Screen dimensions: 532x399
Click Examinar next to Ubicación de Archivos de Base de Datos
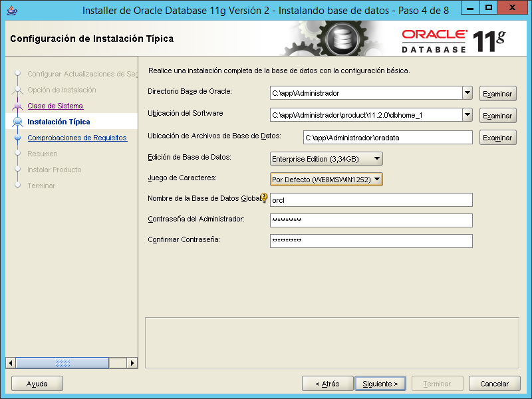497,137
